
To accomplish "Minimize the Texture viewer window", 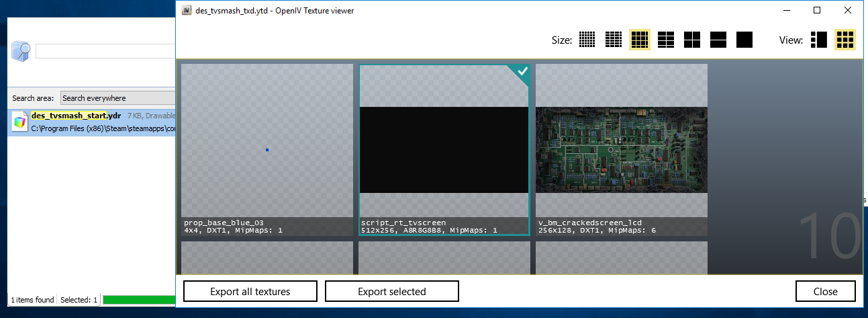I will [x=786, y=10].
